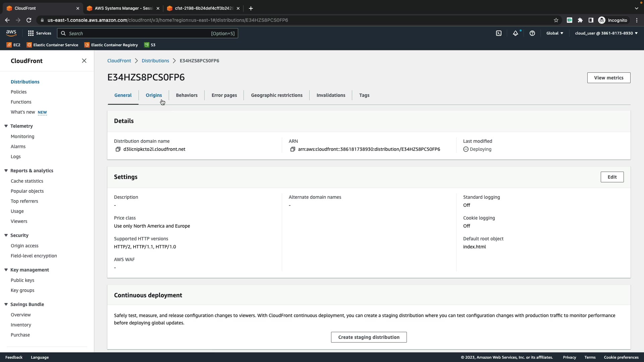The height and width of the screenshot is (362, 644).
Task: Open the Services grid menu
Action: [x=40, y=33]
